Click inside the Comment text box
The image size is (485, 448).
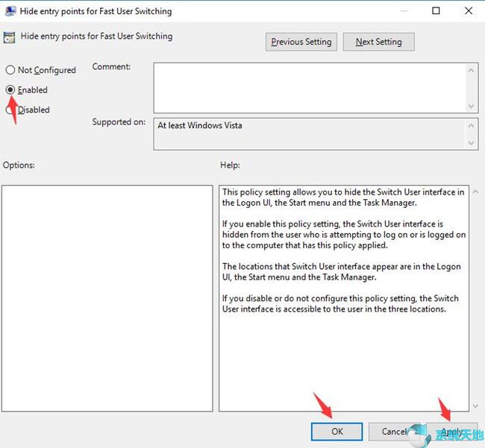point(310,86)
